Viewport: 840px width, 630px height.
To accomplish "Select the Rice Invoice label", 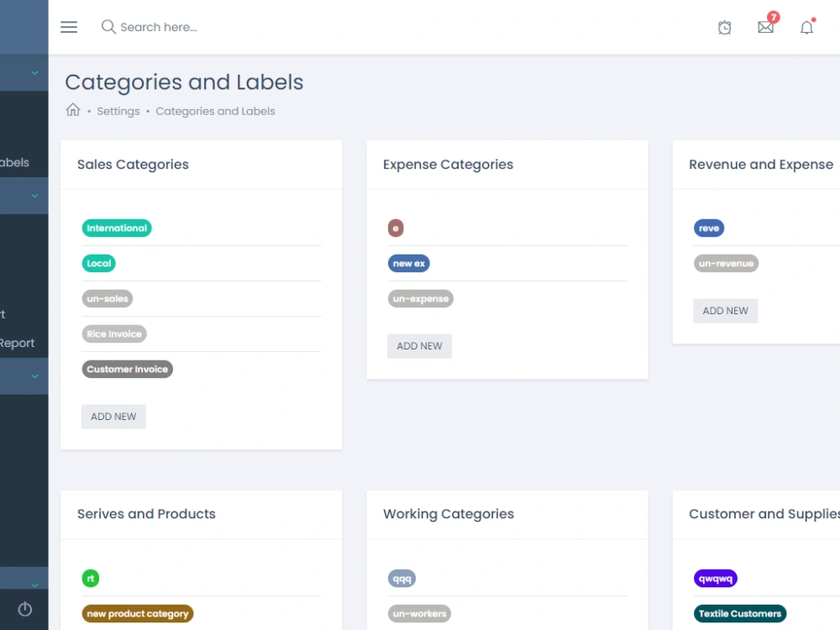I will pyautogui.click(x=114, y=333).
